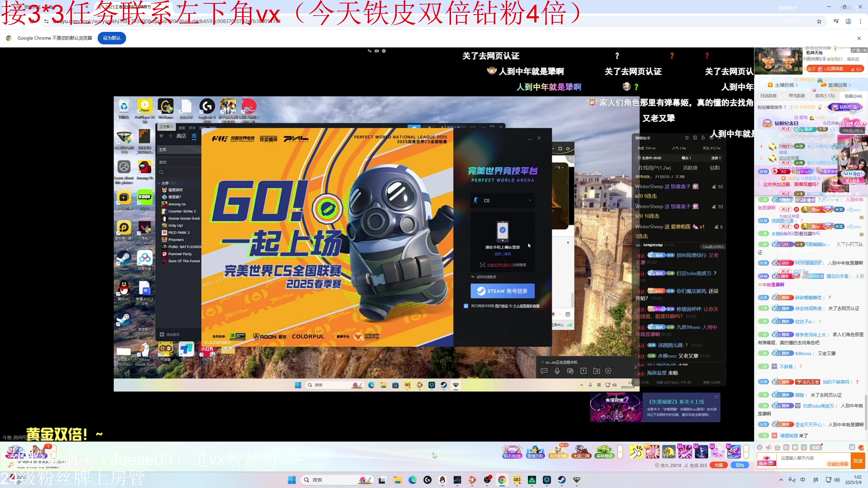Image resolution: width=868 pixels, height=488 pixels.
Task: Open the 高能 high-energy danmaku option
Action: tap(816, 447)
